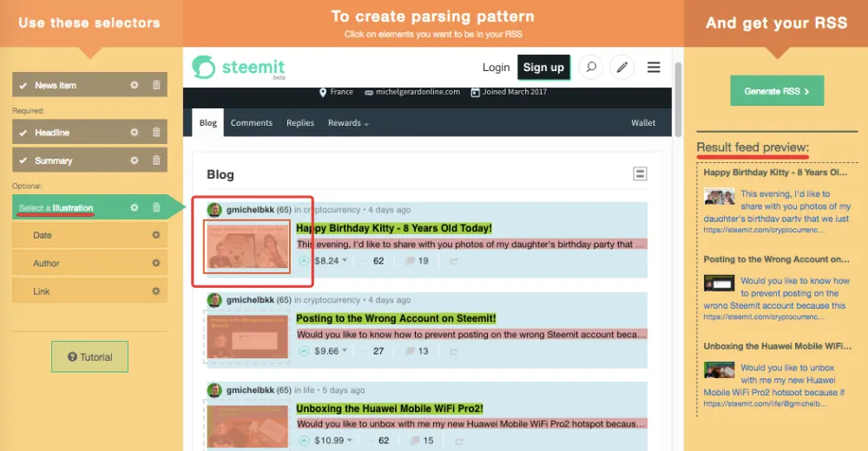Open feed preview thumbnail for Kitty item

point(719,197)
